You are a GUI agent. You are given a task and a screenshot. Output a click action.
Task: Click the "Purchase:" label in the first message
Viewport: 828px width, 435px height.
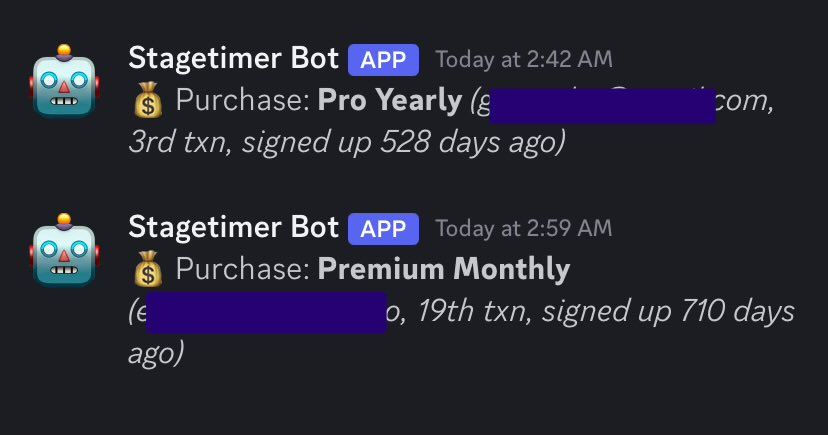(x=243, y=100)
